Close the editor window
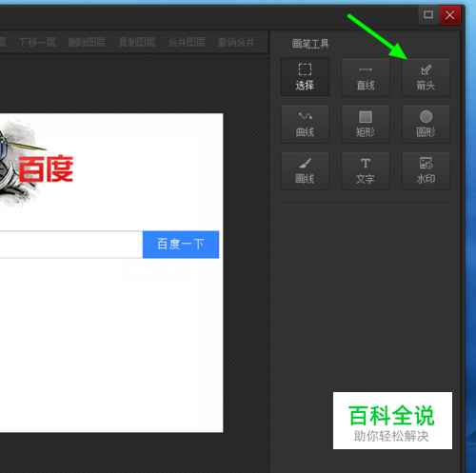 click(x=449, y=14)
